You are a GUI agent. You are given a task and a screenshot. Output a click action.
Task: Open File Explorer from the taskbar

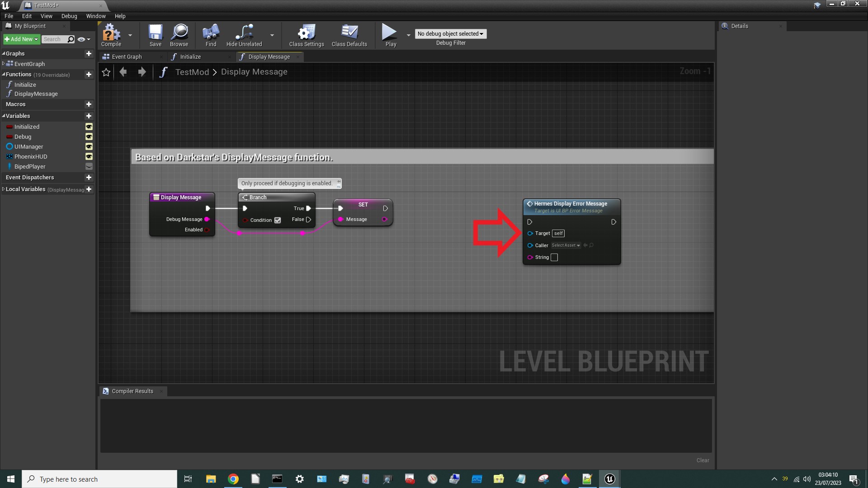[211, 479]
